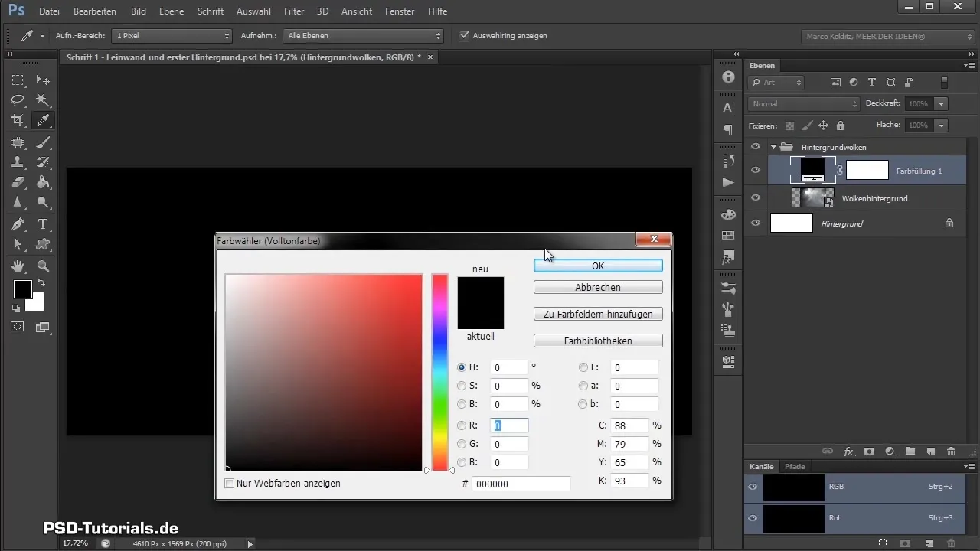980x551 pixels.
Task: Select the L lightness radio button
Action: 583,367
